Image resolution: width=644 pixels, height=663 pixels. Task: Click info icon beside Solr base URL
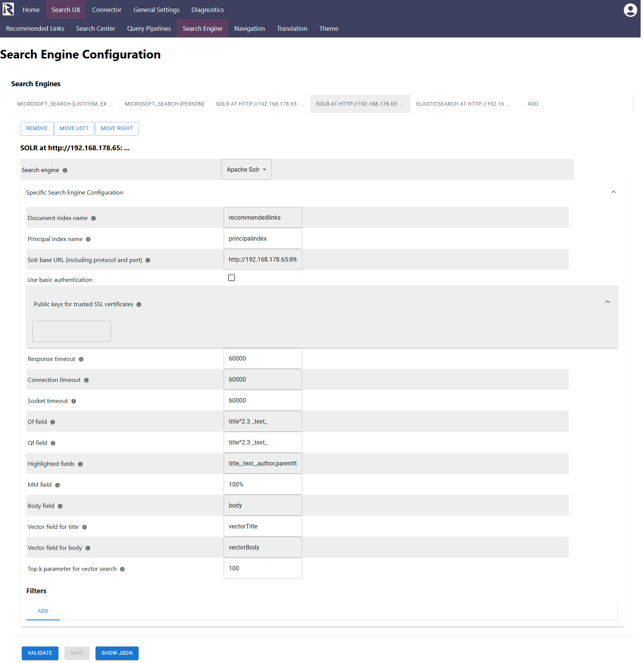pos(148,260)
